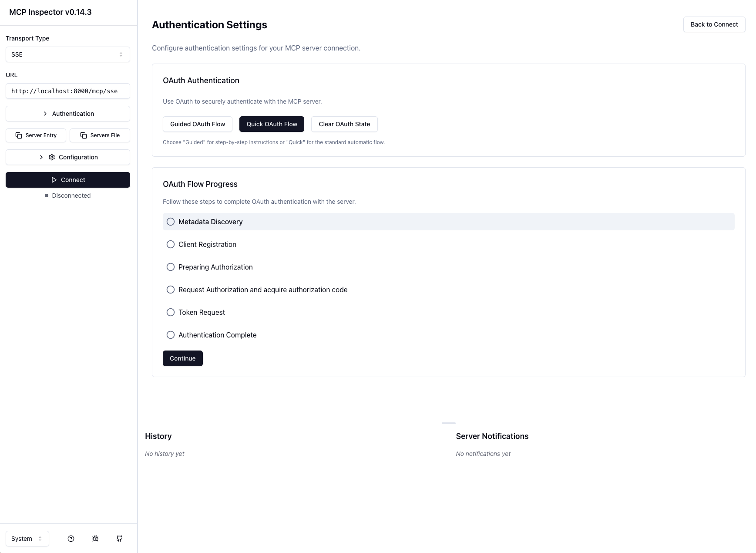The height and width of the screenshot is (553, 756).
Task: Start the Guided OAuth Flow
Action: [198, 124]
